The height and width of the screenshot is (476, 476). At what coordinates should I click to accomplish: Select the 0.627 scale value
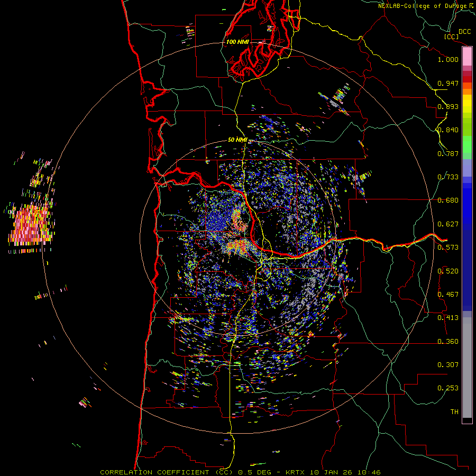(448, 224)
